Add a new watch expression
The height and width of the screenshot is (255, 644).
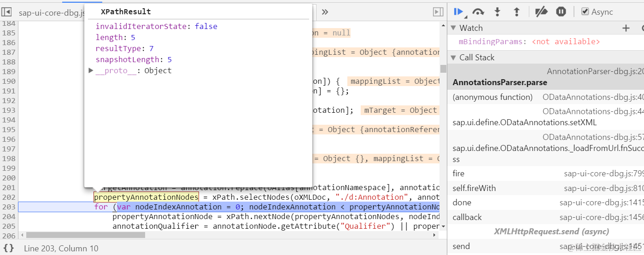(626, 29)
